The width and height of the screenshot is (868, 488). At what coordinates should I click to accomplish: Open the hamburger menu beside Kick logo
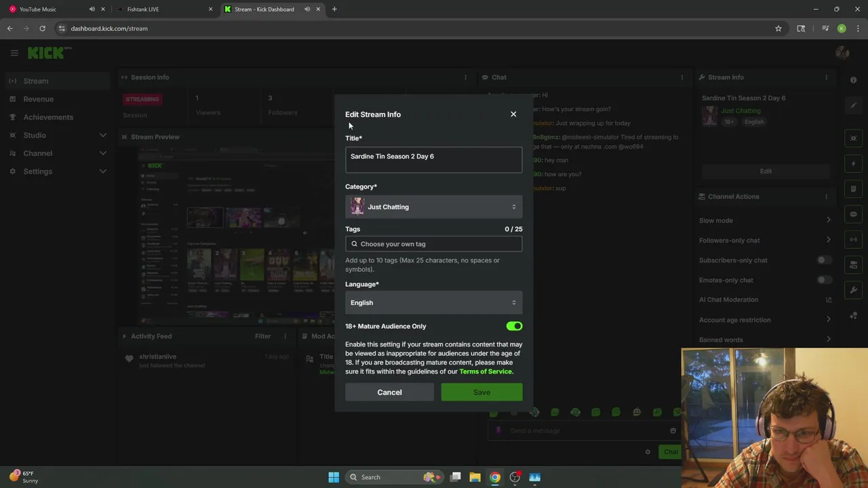tap(14, 52)
